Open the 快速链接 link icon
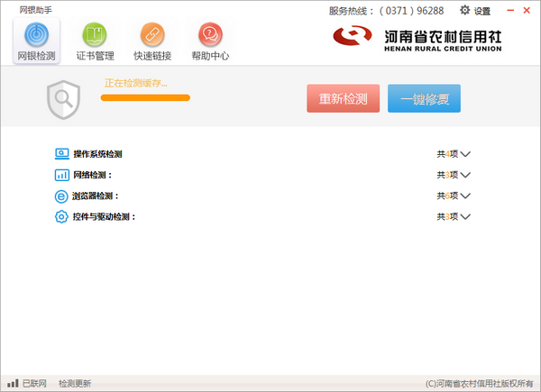The height and width of the screenshot is (392, 541). tap(152, 35)
